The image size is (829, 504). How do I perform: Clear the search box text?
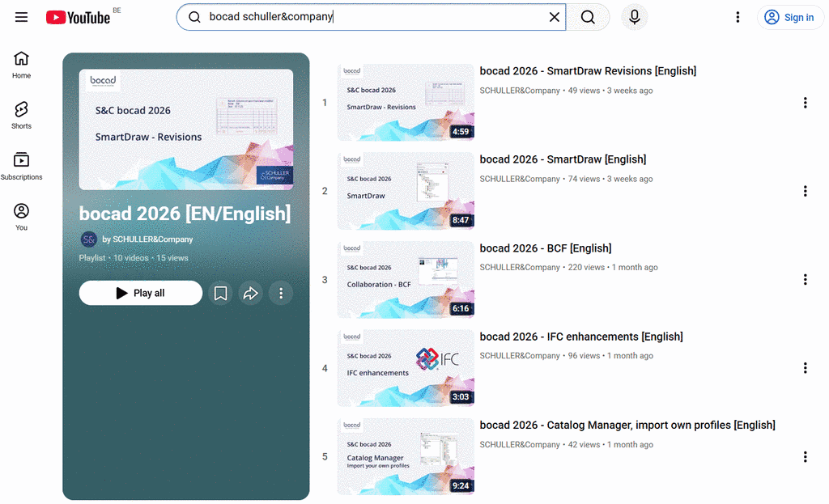pyautogui.click(x=554, y=17)
